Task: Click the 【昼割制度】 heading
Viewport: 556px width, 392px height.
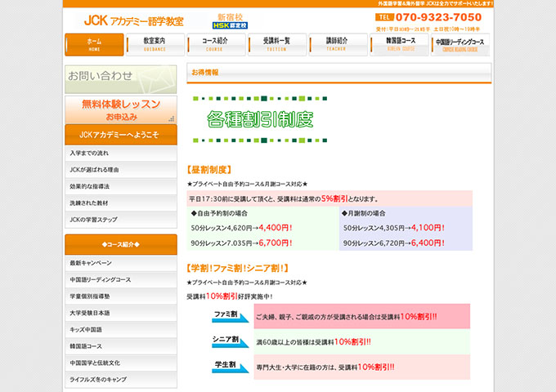Action: pyautogui.click(x=209, y=170)
